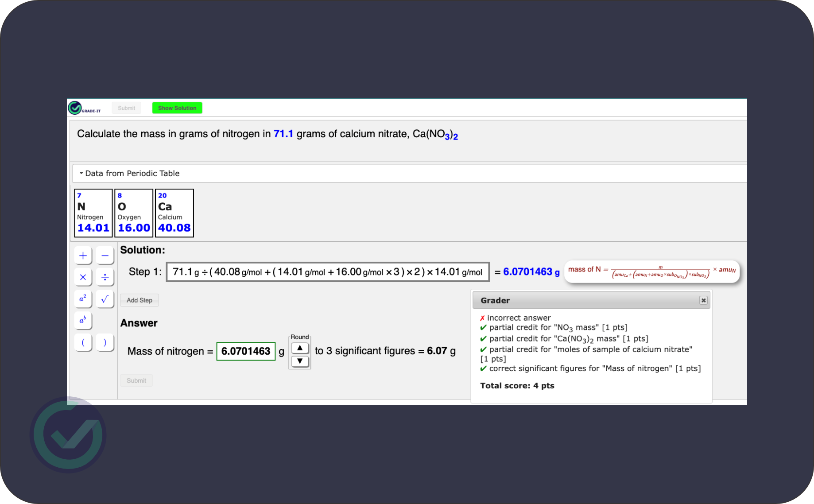This screenshot has width=814, height=504.
Task: Select the Nitrogen element tile
Action: [93, 213]
